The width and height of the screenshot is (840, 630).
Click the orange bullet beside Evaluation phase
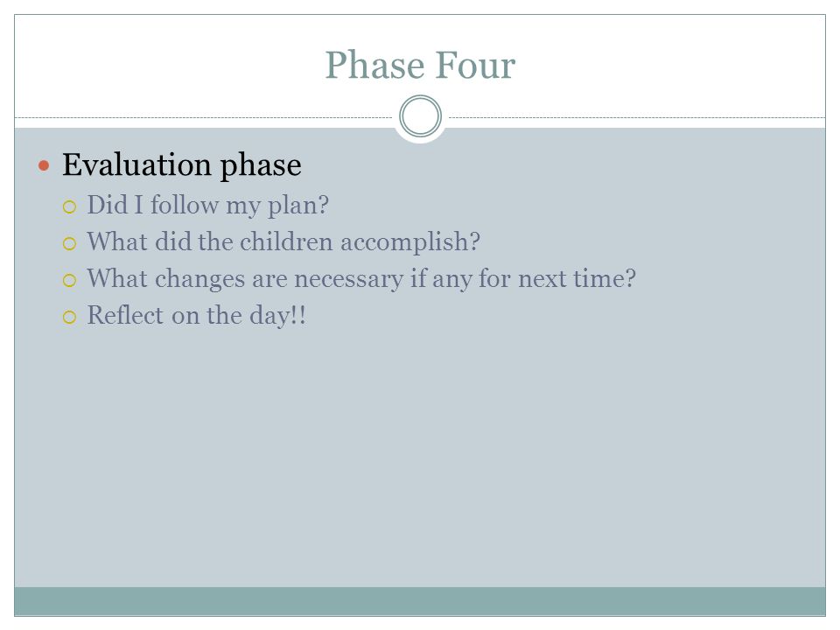[x=44, y=165]
